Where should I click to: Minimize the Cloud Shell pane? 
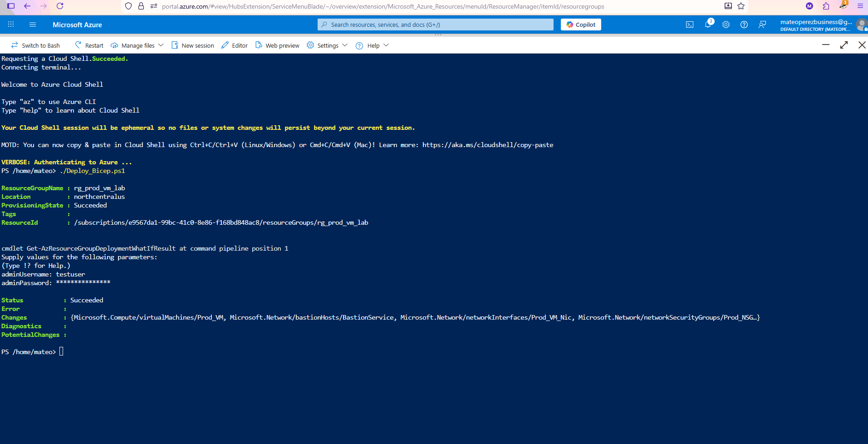click(x=826, y=45)
